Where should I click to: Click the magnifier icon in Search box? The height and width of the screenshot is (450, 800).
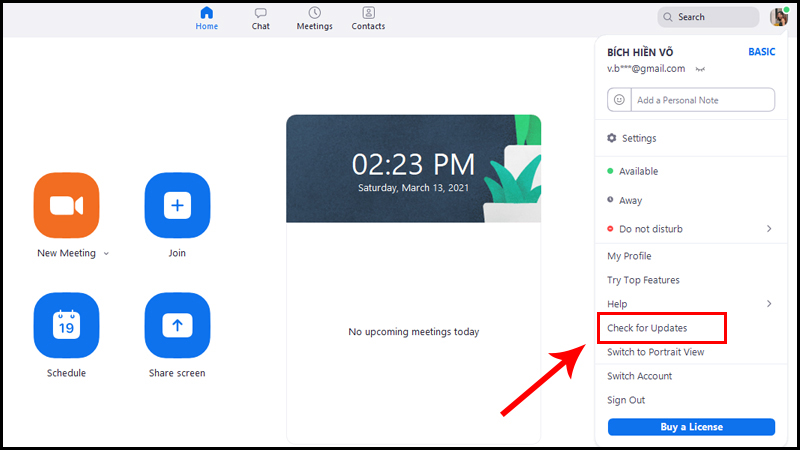tap(667, 17)
